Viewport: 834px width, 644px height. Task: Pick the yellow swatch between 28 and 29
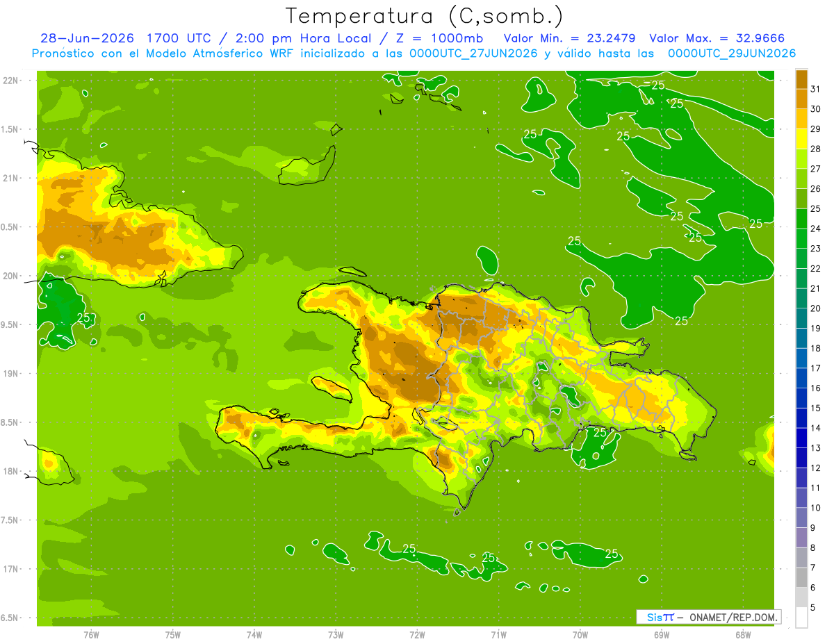coord(801,139)
